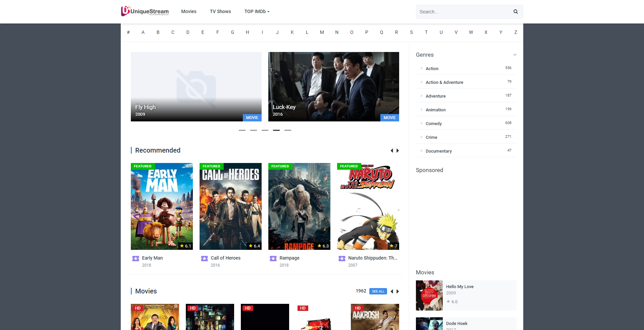
Task: Click the movie icon beside Early Man
Action: tap(136, 258)
